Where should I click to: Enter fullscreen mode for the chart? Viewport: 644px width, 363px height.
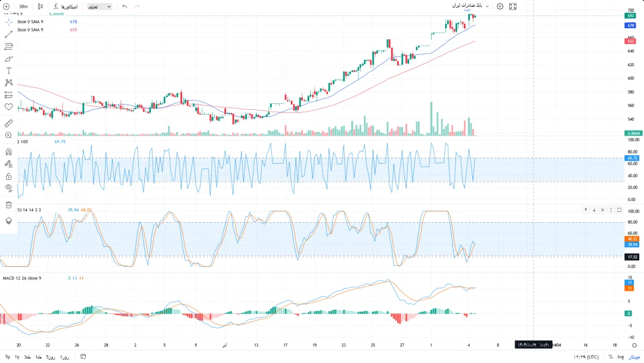(x=513, y=7)
